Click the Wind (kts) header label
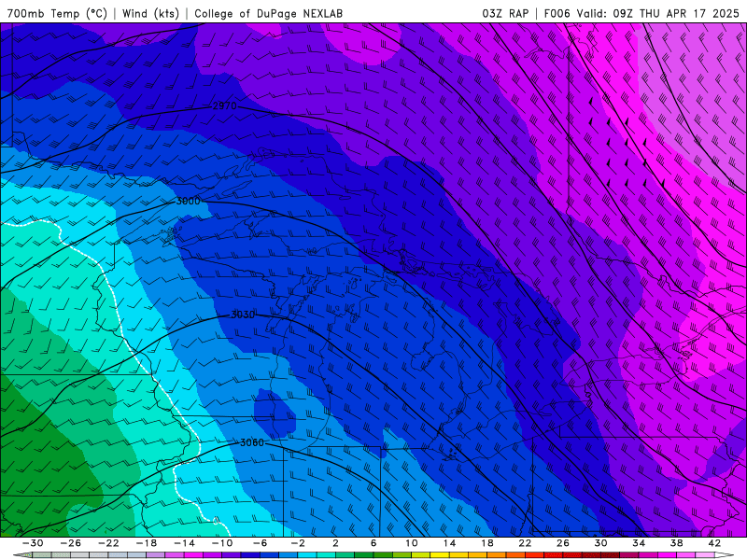 pyautogui.click(x=150, y=13)
